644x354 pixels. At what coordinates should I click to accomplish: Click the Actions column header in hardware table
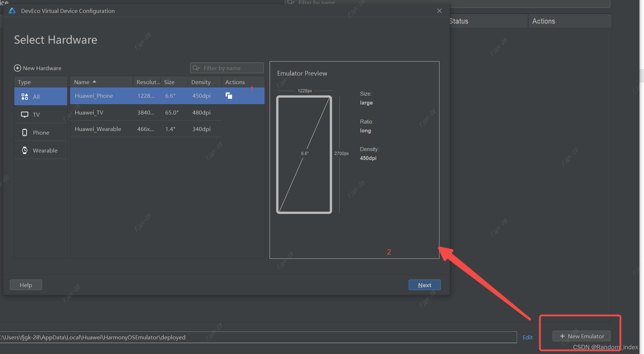coord(243,82)
